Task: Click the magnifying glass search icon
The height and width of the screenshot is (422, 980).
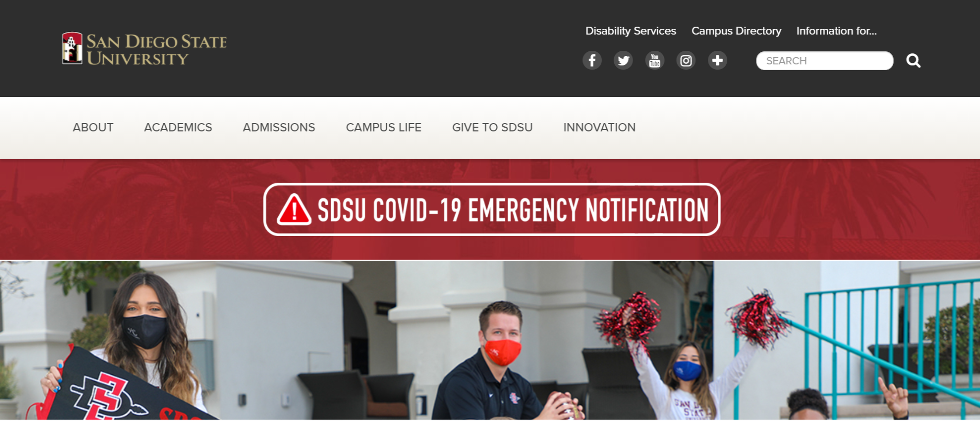Action: coord(914,61)
